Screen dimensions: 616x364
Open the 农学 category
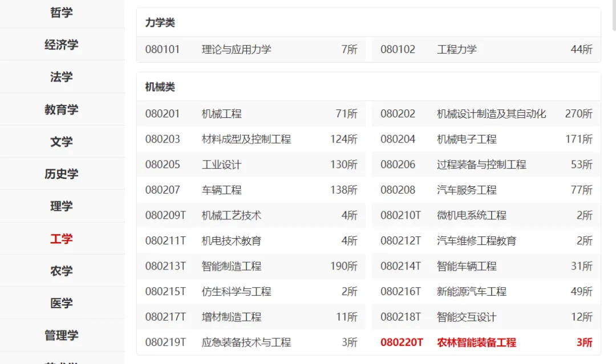[x=62, y=271]
